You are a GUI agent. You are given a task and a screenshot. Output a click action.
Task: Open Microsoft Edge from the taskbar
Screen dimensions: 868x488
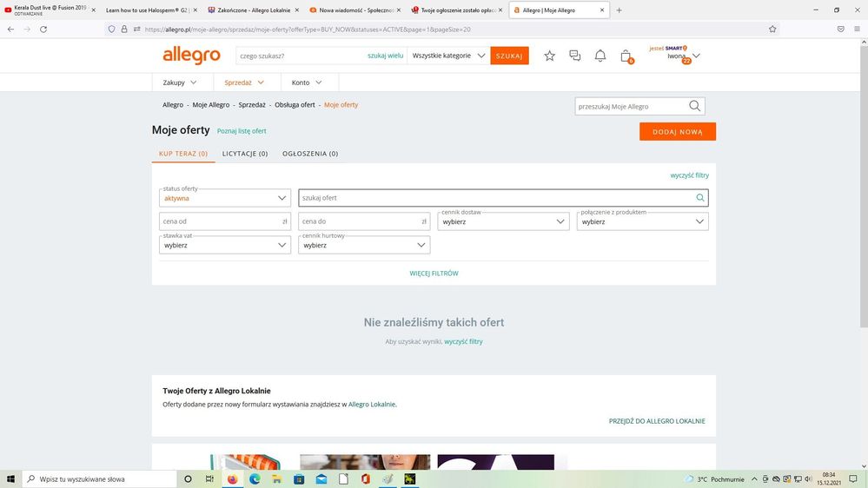[x=255, y=479]
